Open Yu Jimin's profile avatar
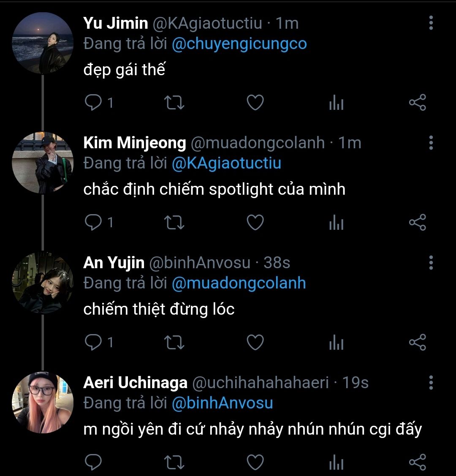The width and height of the screenshot is (456, 476). [x=43, y=43]
